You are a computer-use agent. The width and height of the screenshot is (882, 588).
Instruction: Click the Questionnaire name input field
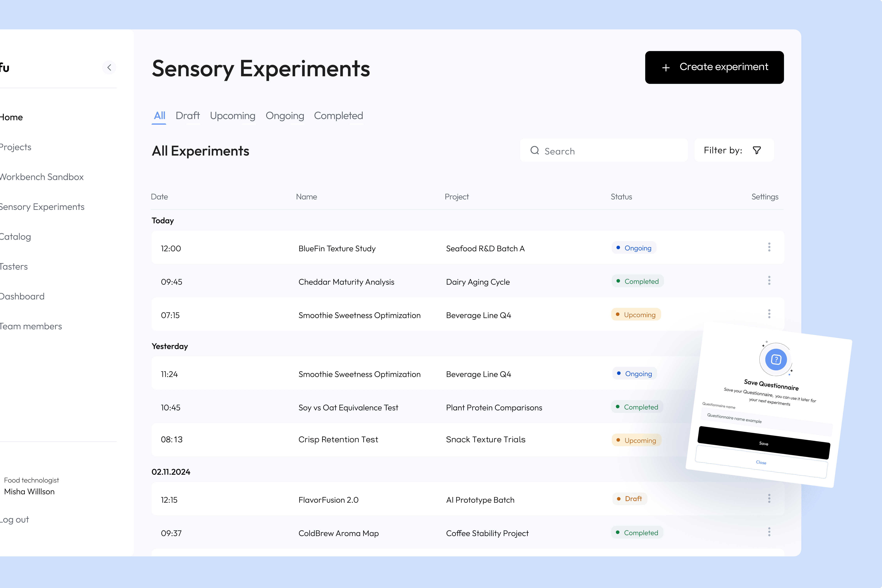coord(765,422)
